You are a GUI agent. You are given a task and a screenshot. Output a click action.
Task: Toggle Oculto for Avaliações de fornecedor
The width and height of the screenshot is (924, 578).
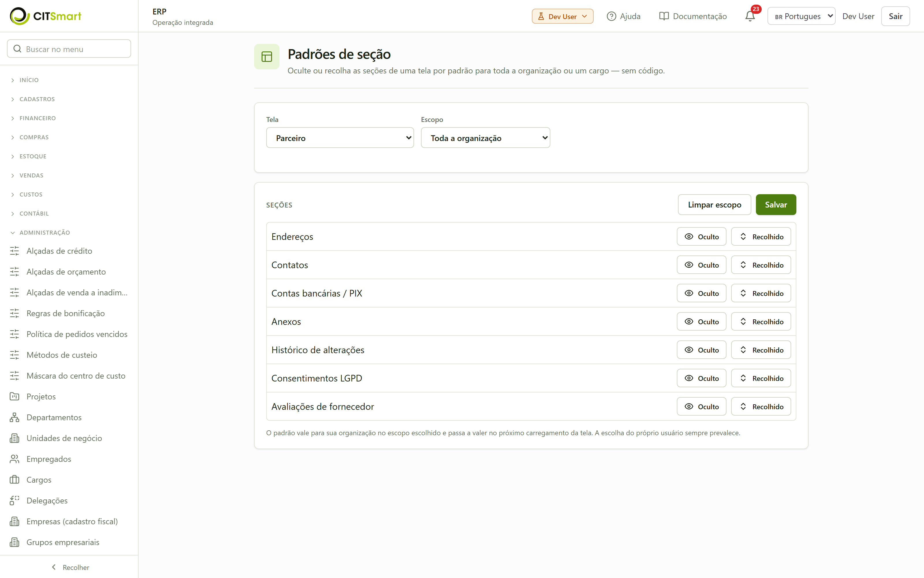pyautogui.click(x=701, y=406)
